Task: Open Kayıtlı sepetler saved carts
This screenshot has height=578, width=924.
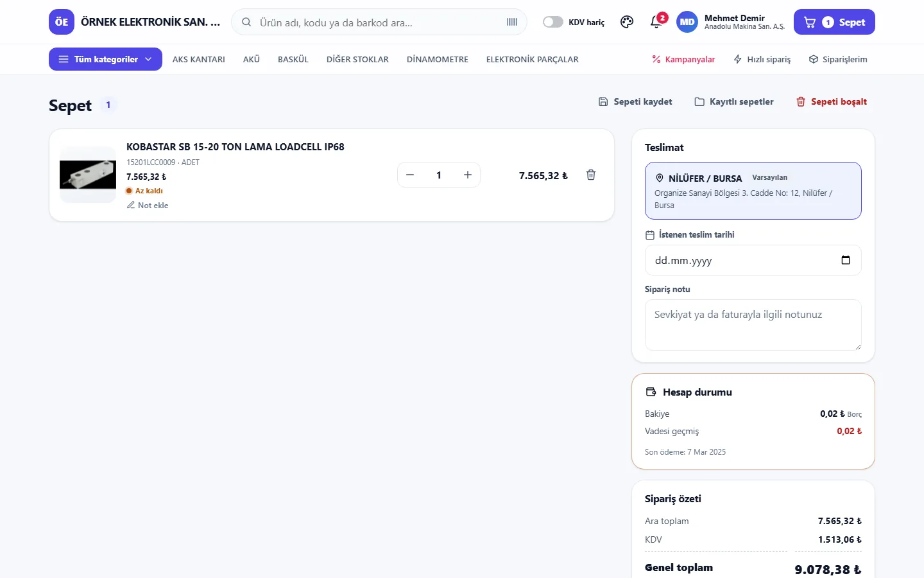Action: 734,101
